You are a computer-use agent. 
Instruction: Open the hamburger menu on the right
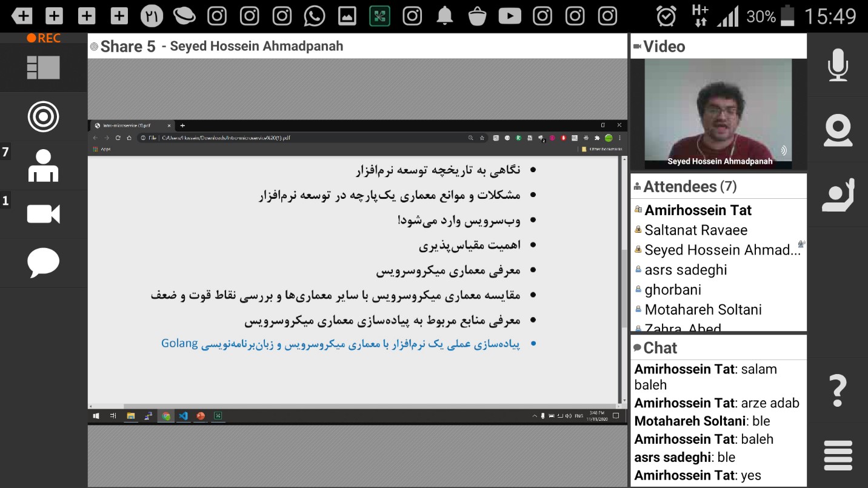coord(838,455)
